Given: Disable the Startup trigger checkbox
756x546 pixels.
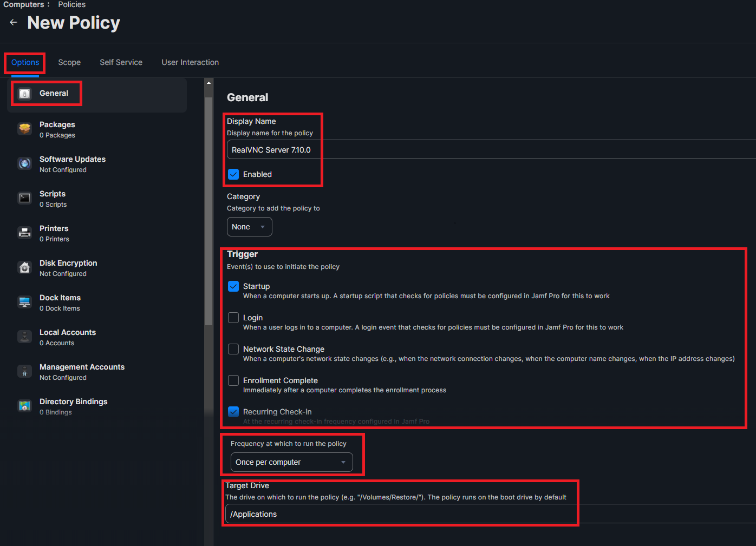Looking at the screenshot, I should coord(233,286).
